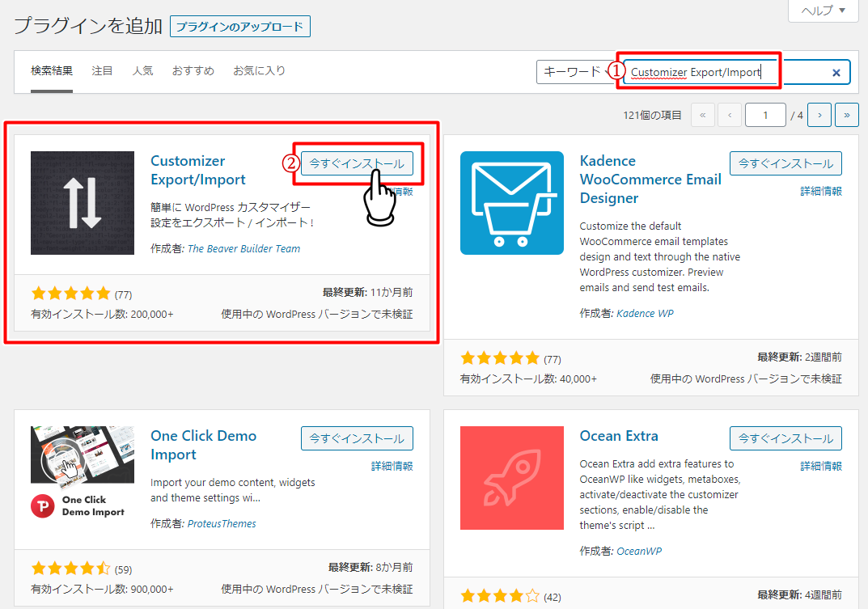Switch to the おすすめ tab
Image resolution: width=868 pixels, height=609 pixels.
pyautogui.click(x=193, y=71)
